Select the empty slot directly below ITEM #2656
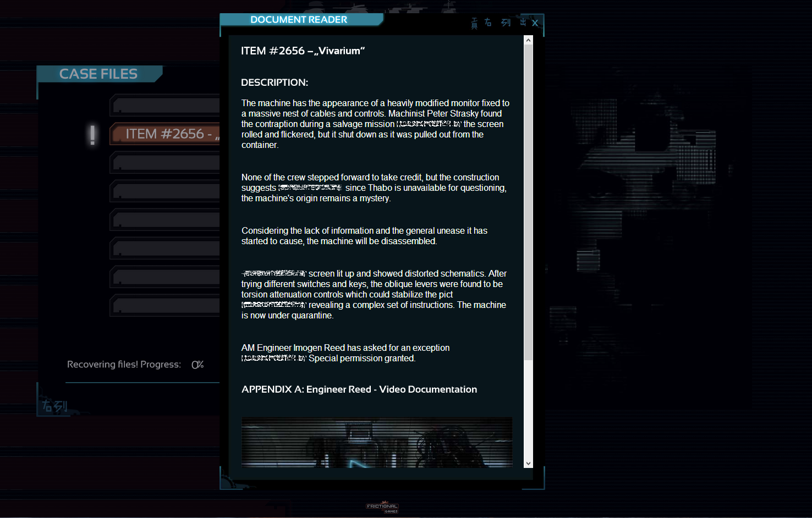Viewport: 812px width, 518px height. coord(166,163)
